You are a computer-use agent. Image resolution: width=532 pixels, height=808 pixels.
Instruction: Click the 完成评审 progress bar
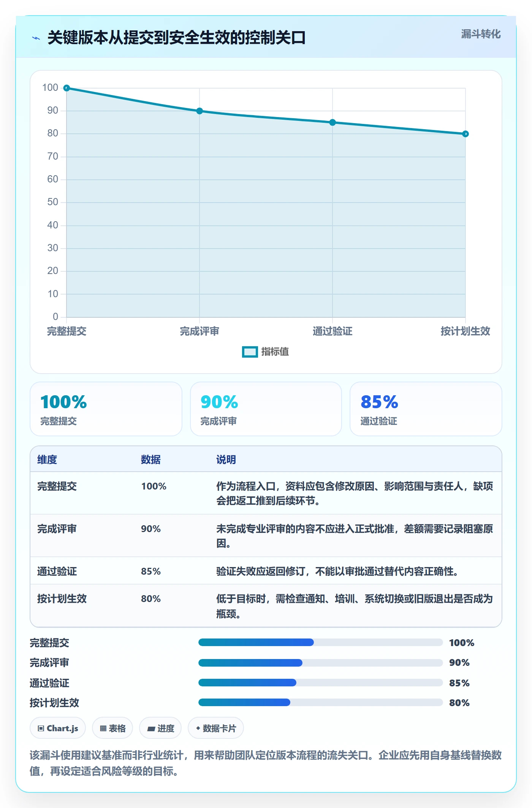click(x=320, y=663)
